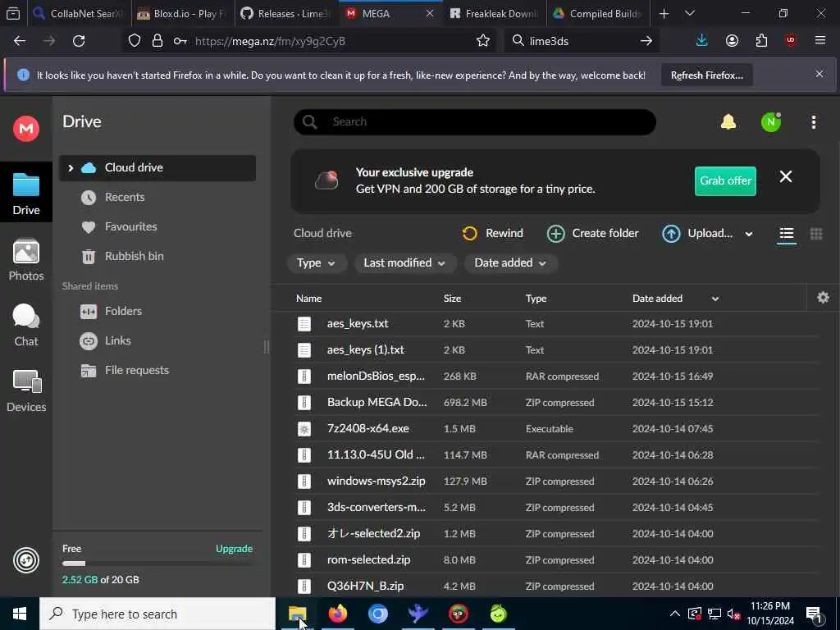Expand the Cloud drive tree arrow
Viewport: 840px width, 630px height.
click(x=71, y=168)
